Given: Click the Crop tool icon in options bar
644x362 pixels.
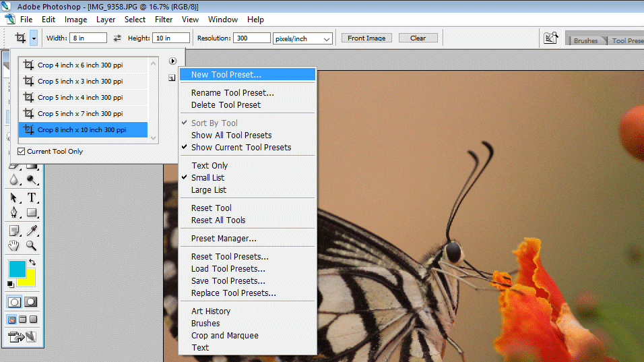Looking at the screenshot, I should point(20,38).
